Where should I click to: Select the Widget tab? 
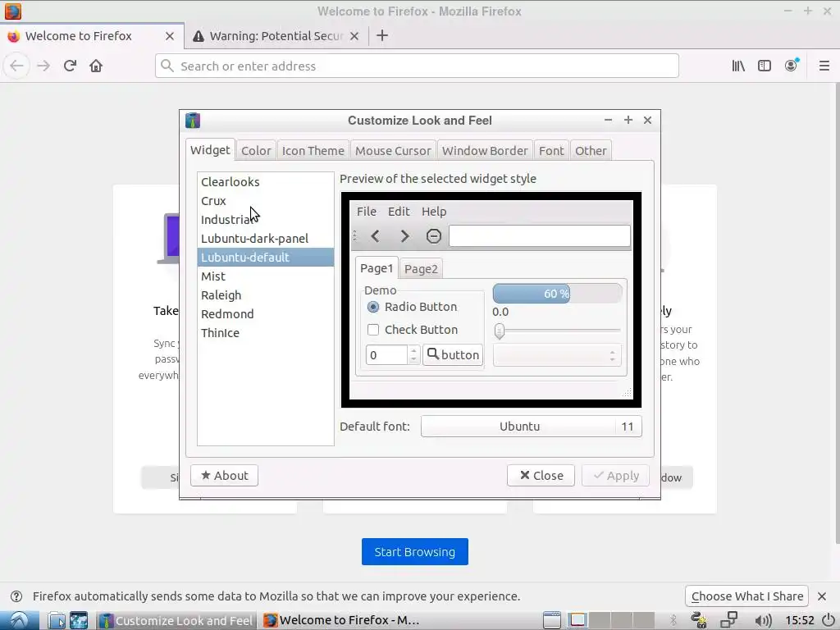pyautogui.click(x=210, y=150)
